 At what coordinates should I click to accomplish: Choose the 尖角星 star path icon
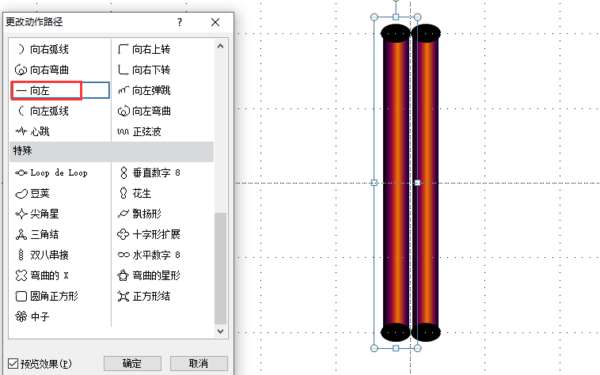click(x=21, y=214)
